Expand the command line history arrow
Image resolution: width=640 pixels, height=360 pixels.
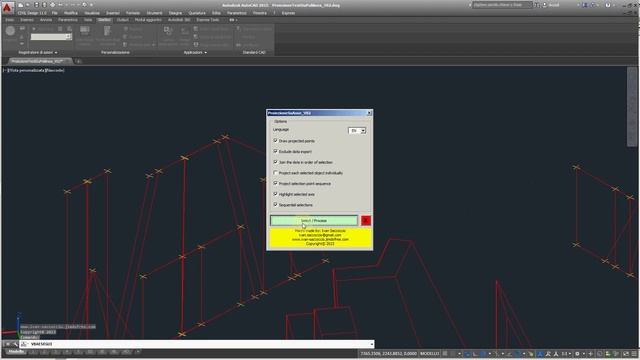[371, 344]
